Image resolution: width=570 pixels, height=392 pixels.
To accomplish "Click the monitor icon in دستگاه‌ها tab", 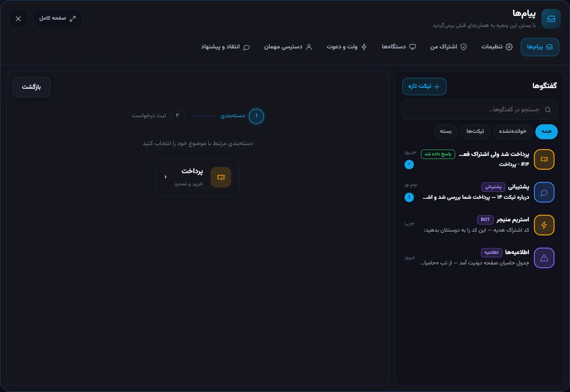I will 412,47.
